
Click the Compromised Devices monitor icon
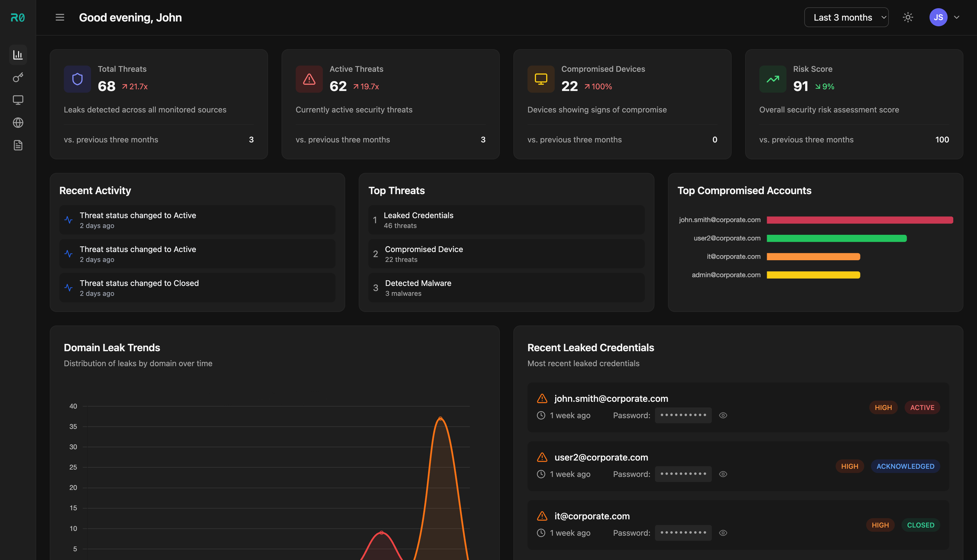541,79
